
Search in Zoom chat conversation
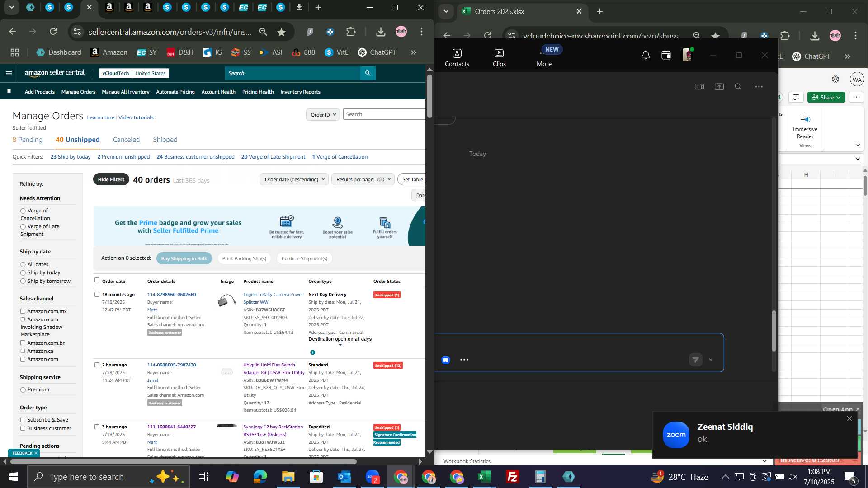[x=738, y=87]
